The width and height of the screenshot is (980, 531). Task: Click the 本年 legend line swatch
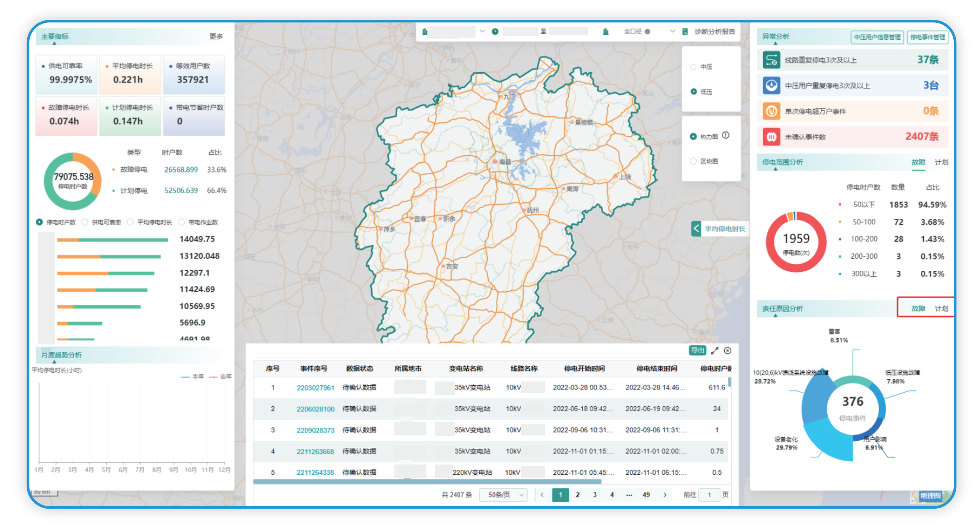tap(185, 377)
